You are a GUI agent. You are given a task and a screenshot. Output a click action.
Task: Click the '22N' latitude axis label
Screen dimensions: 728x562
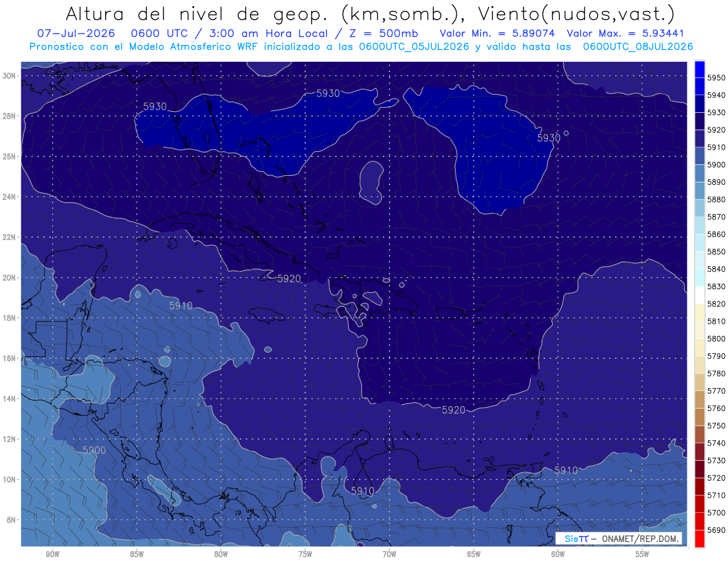click(9, 237)
